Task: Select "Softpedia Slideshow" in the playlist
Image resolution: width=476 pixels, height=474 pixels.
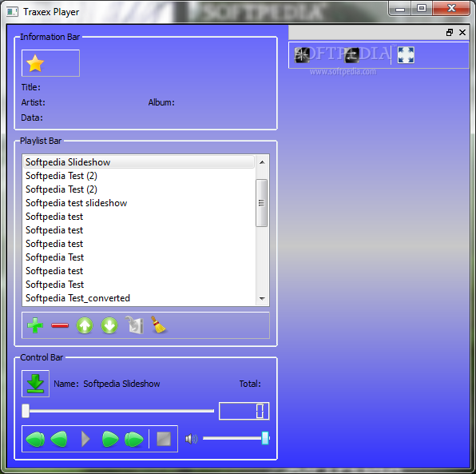Action: (139, 162)
